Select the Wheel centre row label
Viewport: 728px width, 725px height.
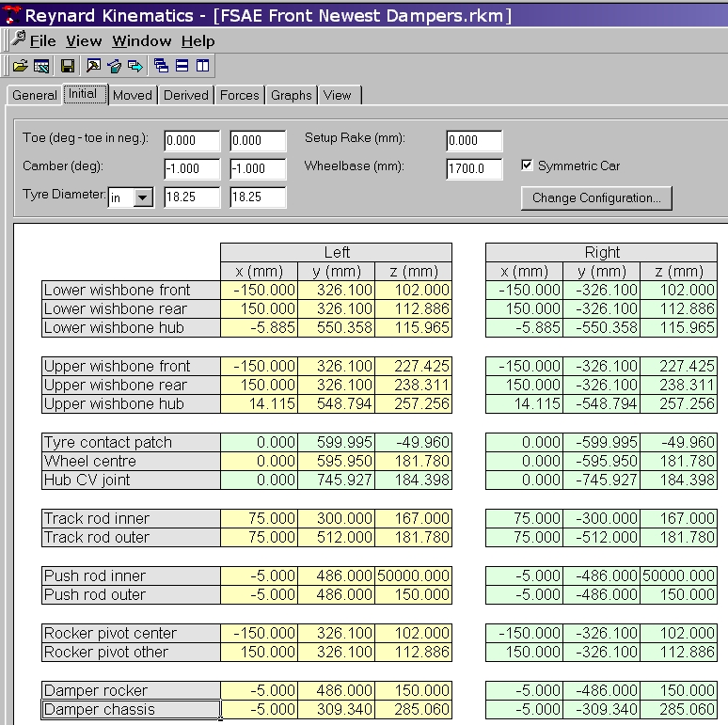[131, 462]
